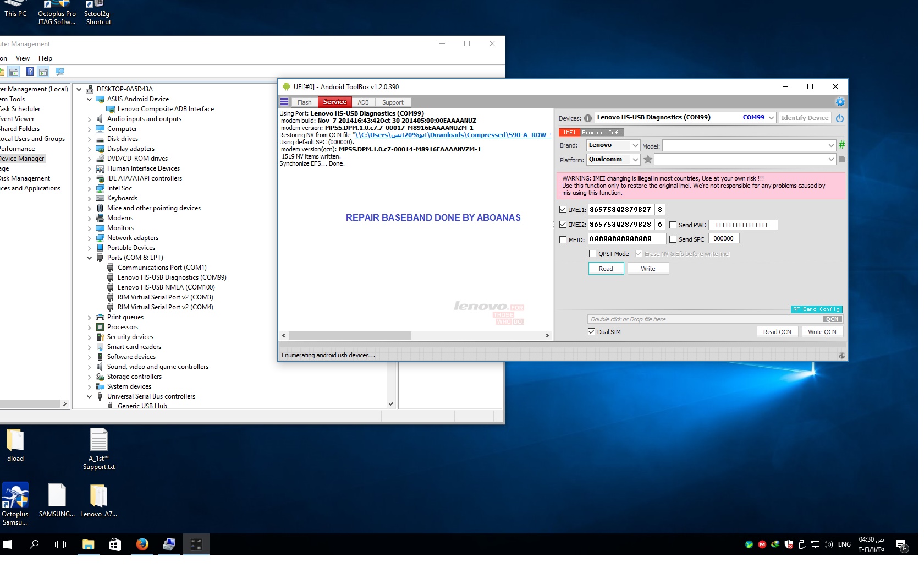Screen dimensions: 924x578
Task: Collapse the Ports (COM & LPT) node
Action: pyautogui.click(x=89, y=258)
